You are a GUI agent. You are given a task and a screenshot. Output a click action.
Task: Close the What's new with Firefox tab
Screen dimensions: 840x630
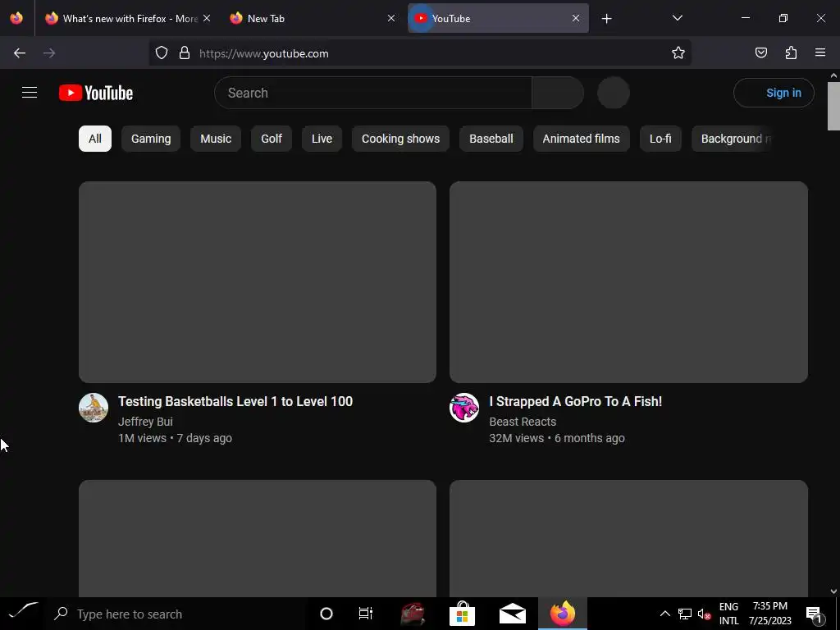pos(207,18)
